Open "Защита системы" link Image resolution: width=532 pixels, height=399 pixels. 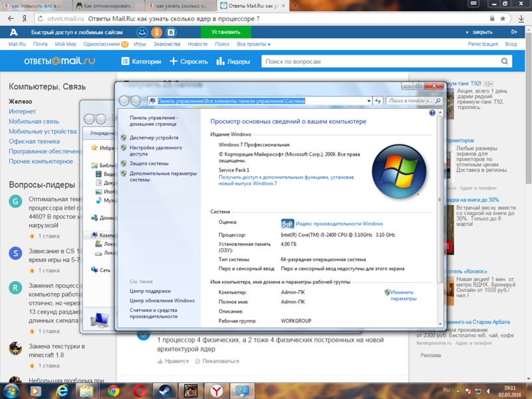(x=149, y=164)
